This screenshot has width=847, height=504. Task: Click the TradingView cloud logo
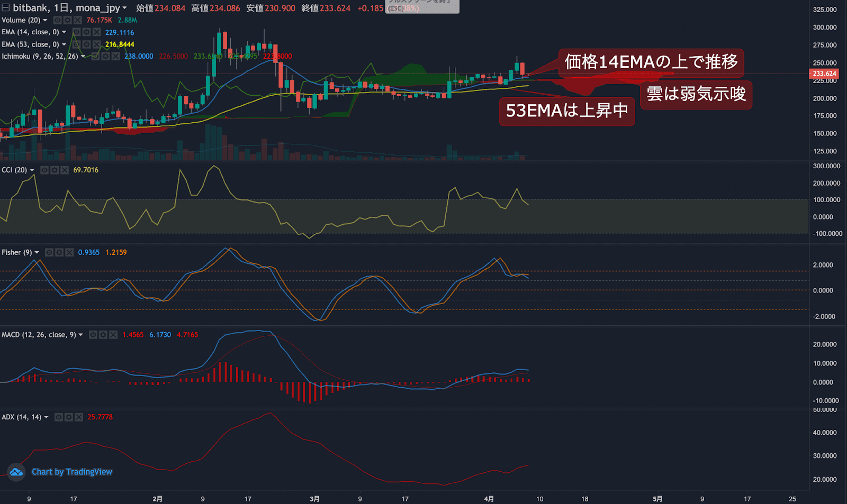click(x=16, y=472)
